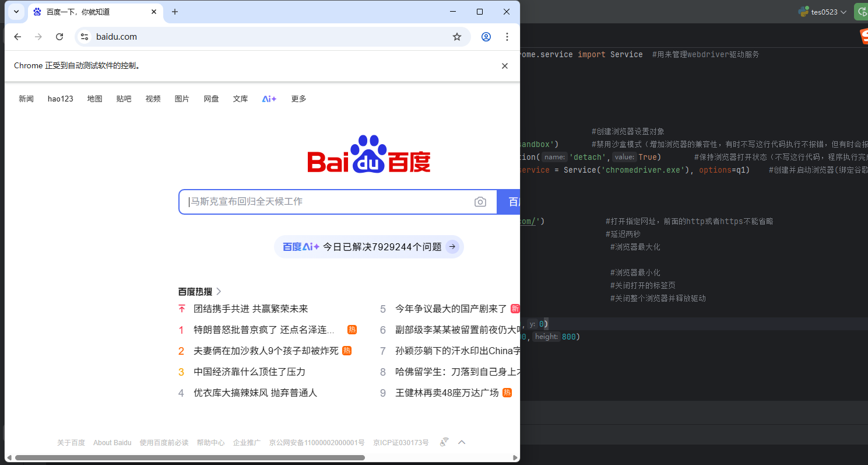Open hot search 夫妻俩在加沙救人9个孩子却被炸死
This screenshot has width=868, height=465.
click(x=266, y=351)
